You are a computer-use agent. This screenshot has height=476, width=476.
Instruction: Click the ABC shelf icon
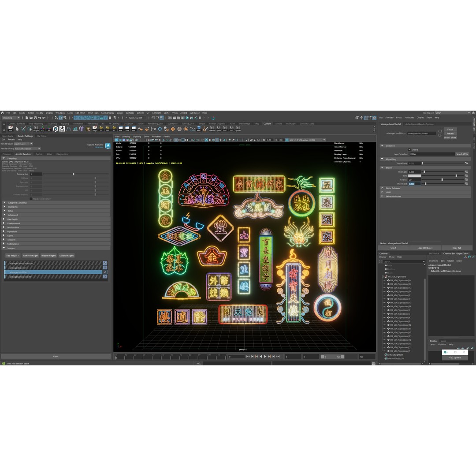pyautogui.click(x=199, y=129)
